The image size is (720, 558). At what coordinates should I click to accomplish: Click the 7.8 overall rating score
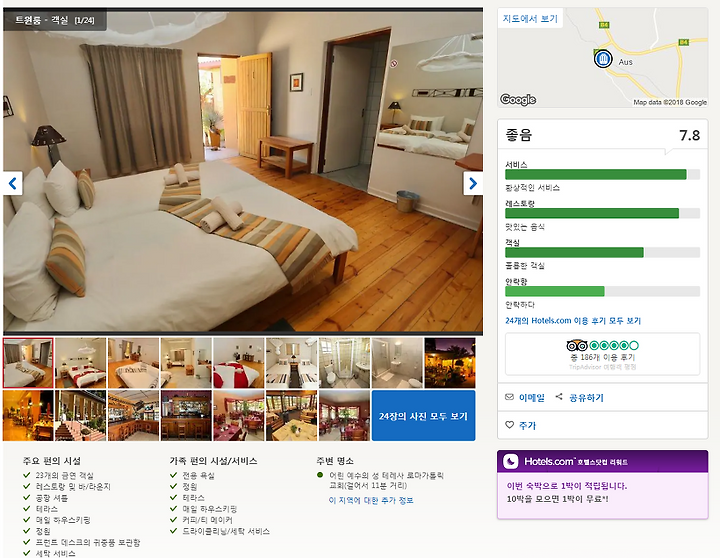[689, 135]
